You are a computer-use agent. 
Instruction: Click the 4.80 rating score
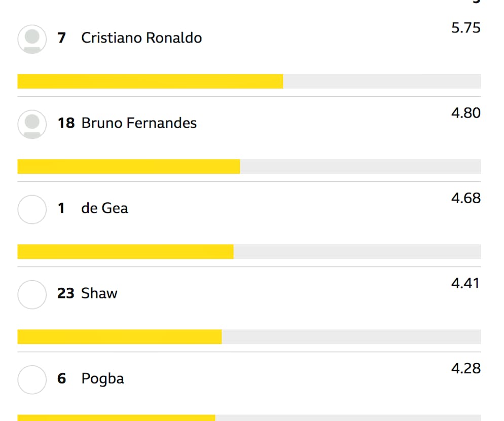(x=466, y=113)
